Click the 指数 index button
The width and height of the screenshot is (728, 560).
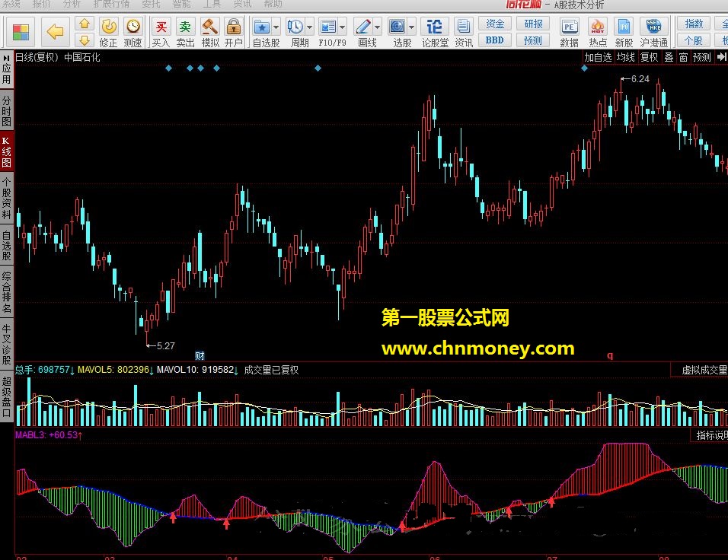point(694,23)
